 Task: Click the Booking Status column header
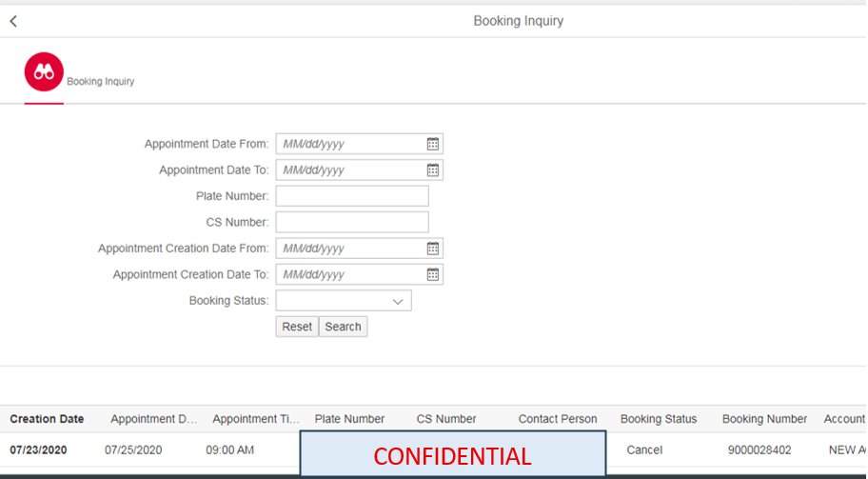659,419
